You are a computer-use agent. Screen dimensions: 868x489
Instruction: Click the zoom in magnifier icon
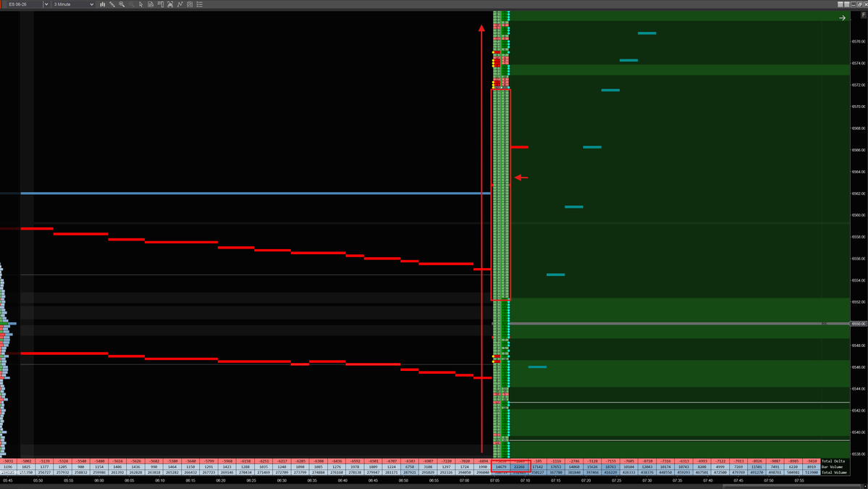pos(122,4)
